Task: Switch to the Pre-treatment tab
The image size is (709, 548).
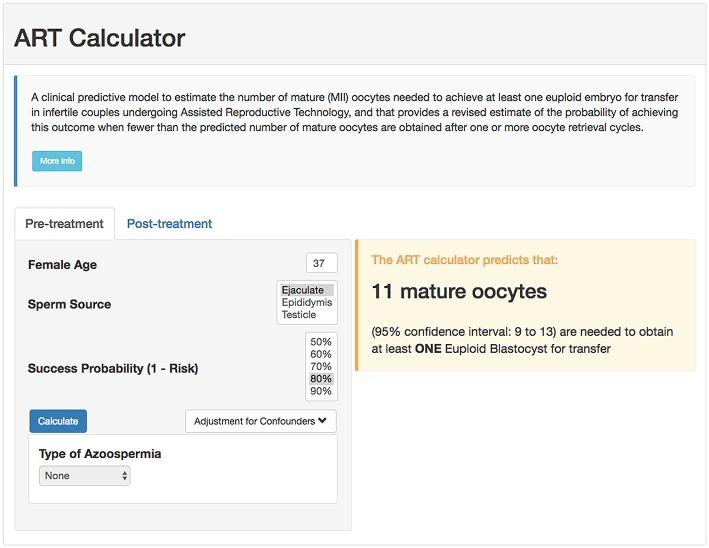Action: [x=64, y=224]
